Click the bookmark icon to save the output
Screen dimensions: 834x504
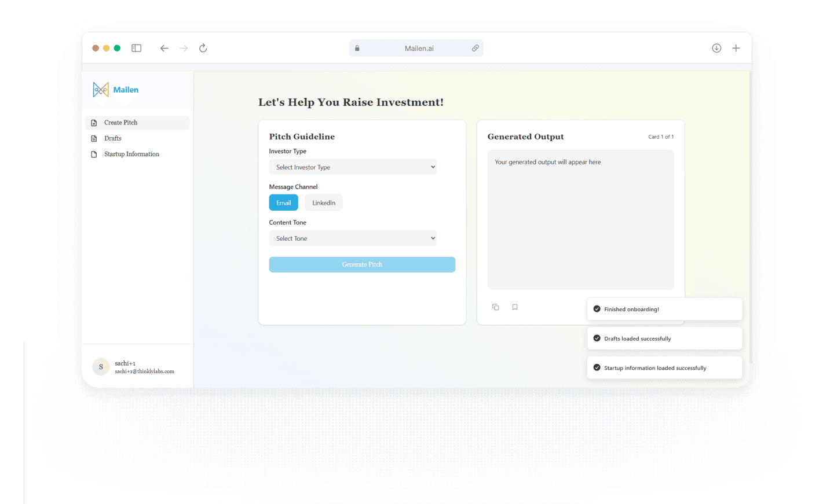pyautogui.click(x=515, y=307)
